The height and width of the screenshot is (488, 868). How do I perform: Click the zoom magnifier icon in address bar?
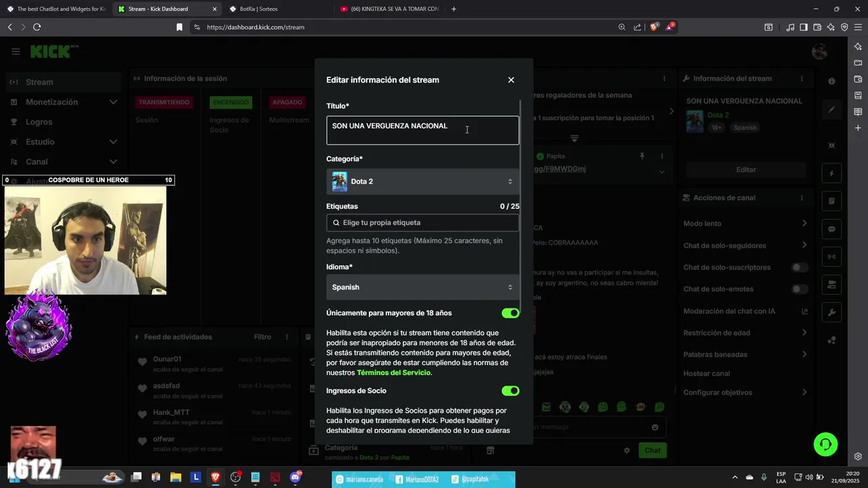tap(622, 27)
